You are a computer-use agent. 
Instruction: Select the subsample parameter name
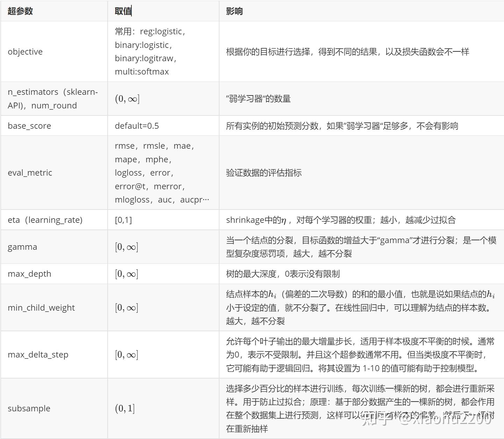(x=29, y=408)
